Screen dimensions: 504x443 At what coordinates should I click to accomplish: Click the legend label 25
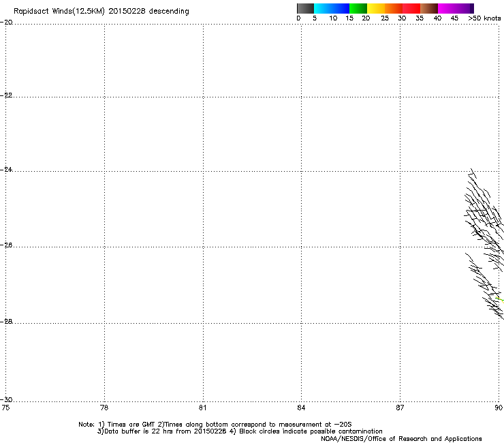click(x=385, y=18)
